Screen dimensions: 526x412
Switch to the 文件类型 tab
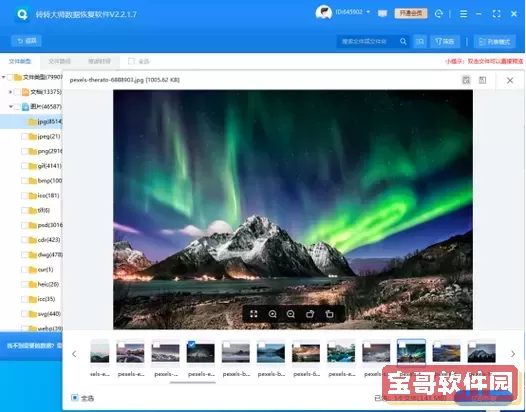point(20,61)
